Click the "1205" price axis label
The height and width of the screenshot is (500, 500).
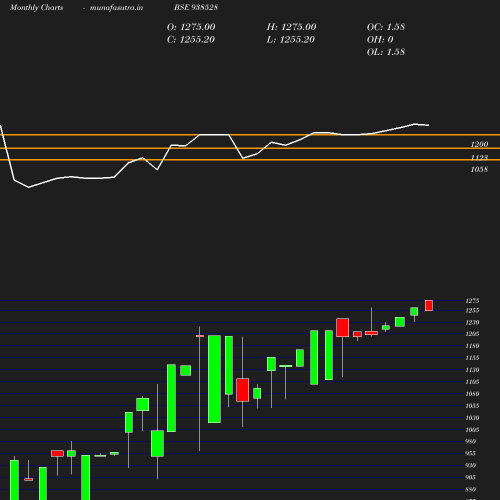pos(472,334)
